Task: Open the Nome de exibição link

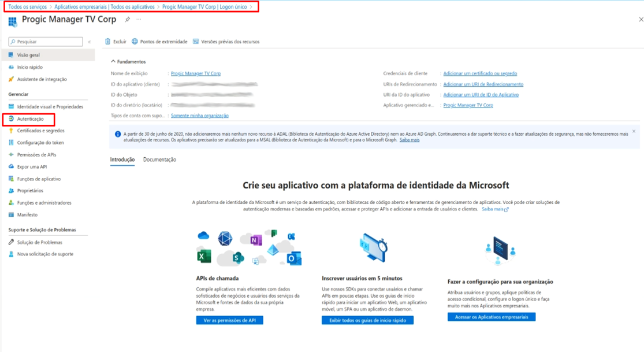Action: click(x=195, y=73)
